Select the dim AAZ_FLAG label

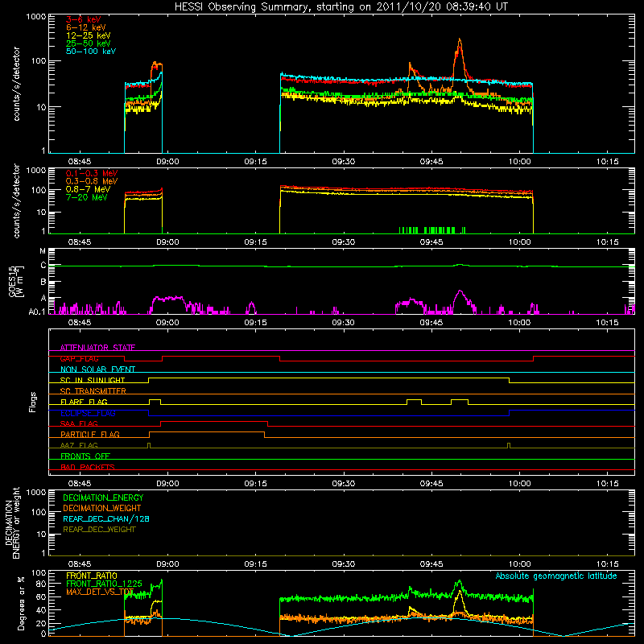(79, 445)
